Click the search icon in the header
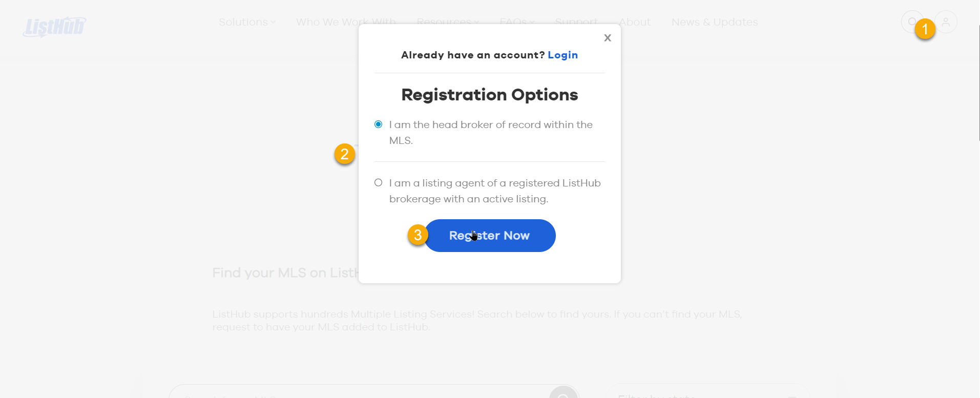This screenshot has height=398, width=980. (912, 22)
